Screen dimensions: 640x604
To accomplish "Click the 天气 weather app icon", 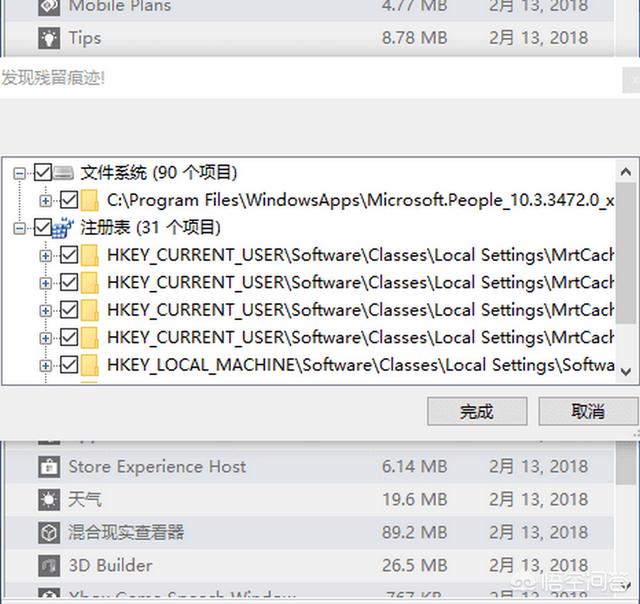I will (x=49, y=500).
